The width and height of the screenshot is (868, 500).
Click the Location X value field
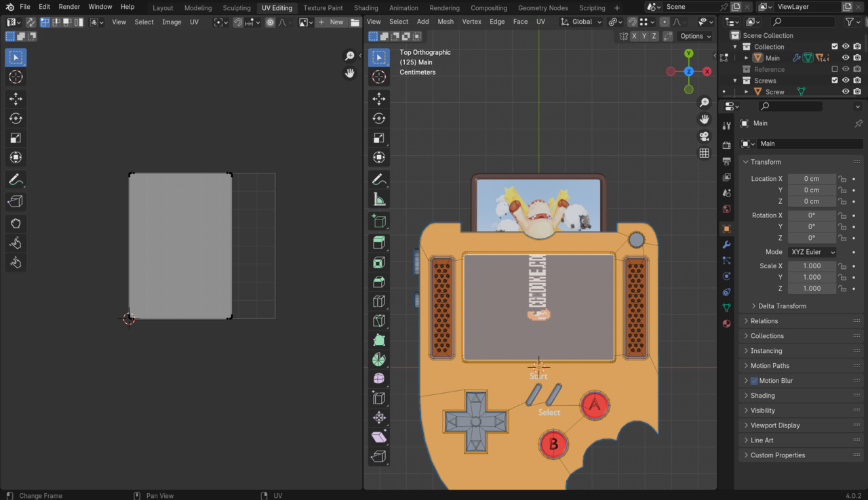(x=811, y=179)
